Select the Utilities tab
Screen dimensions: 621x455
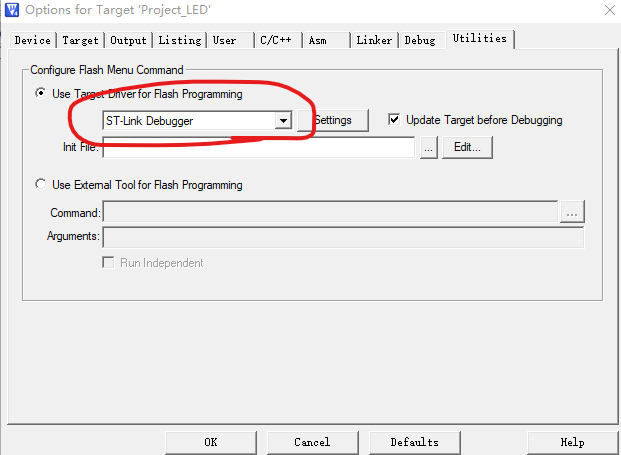pyautogui.click(x=480, y=39)
